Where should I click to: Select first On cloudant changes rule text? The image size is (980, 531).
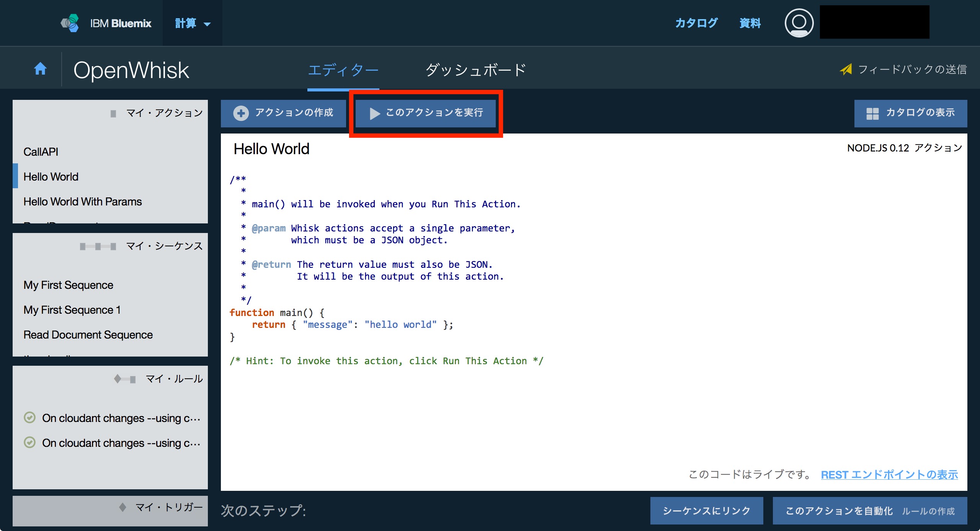click(x=121, y=418)
